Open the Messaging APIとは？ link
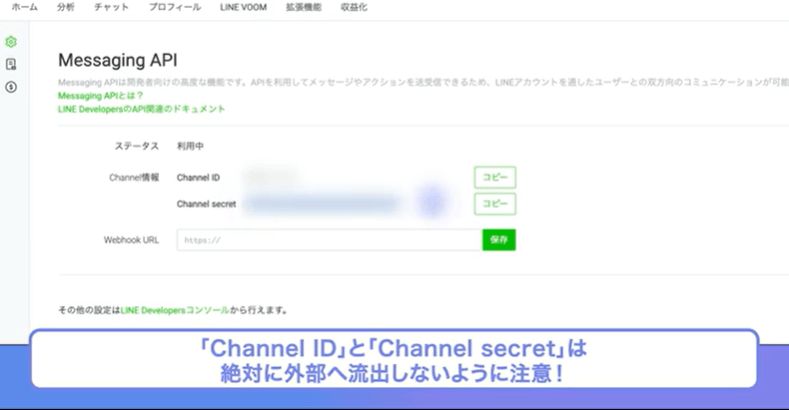The image size is (789, 410). [101, 96]
